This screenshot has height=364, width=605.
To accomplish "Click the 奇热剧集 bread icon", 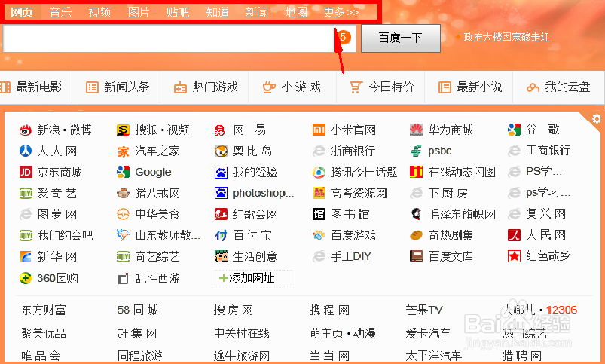I will click(416, 235).
